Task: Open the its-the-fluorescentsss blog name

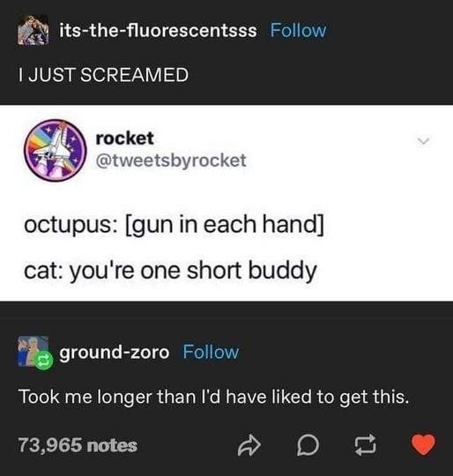Action: click(158, 30)
